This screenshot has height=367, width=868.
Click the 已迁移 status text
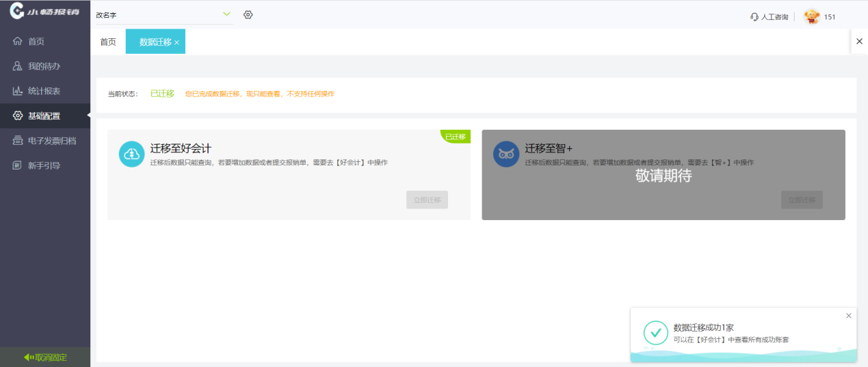pyautogui.click(x=162, y=94)
